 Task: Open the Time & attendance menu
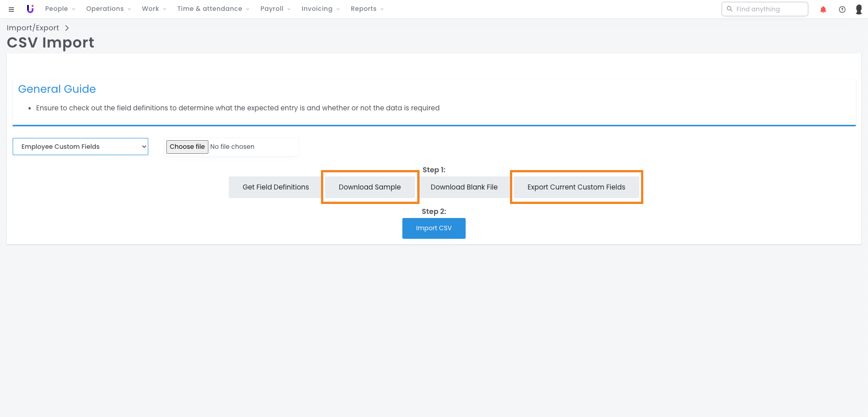[x=213, y=9]
